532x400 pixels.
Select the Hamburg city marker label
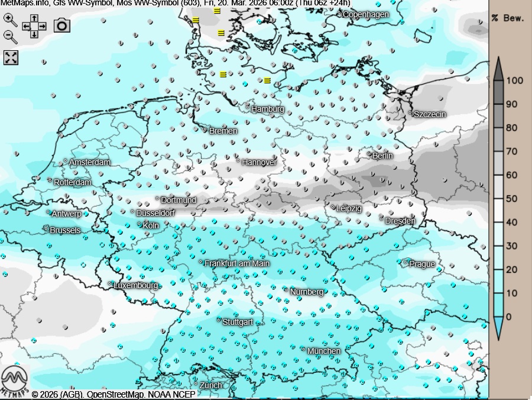267,109
